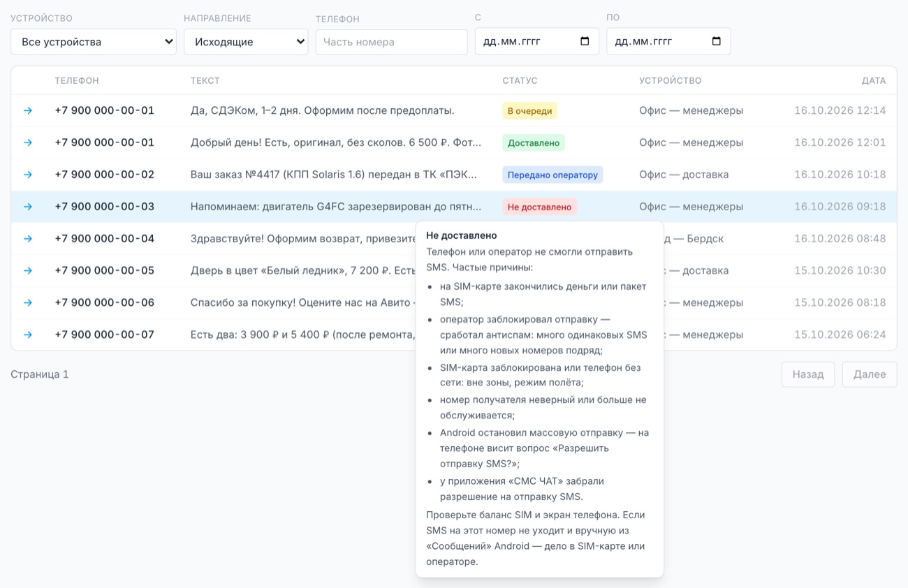The height and width of the screenshot is (588, 908).
Task: Click date cell 15.10.2026 06:24
Action: [x=840, y=335]
